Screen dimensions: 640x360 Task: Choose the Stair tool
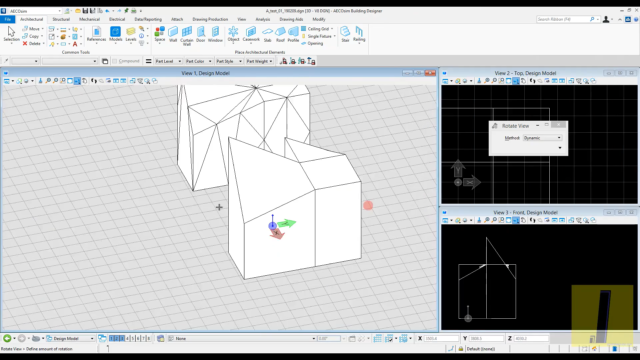tap(345, 34)
